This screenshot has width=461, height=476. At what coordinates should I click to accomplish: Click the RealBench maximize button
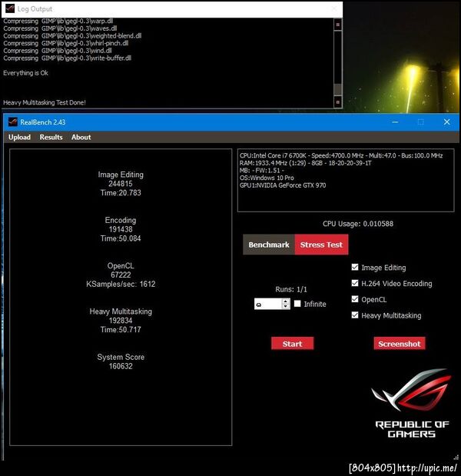421,122
